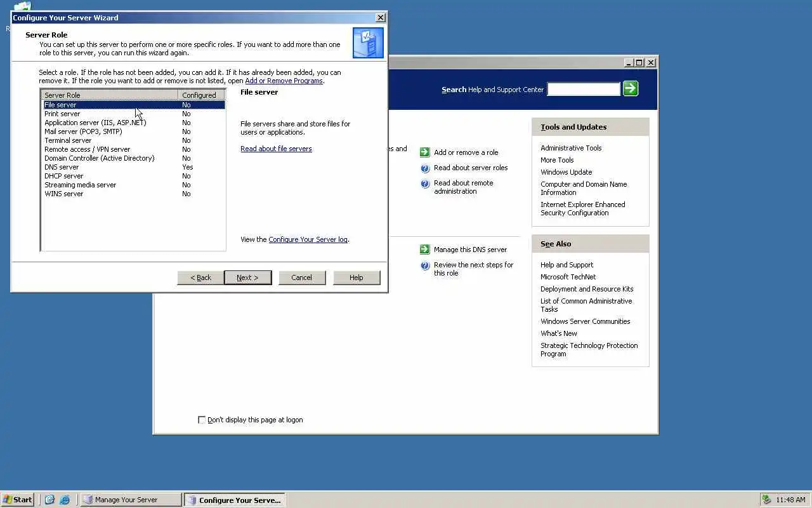Click the green arrow beside Manage this DNS server
Image resolution: width=812 pixels, height=508 pixels.
(x=425, y=250)
